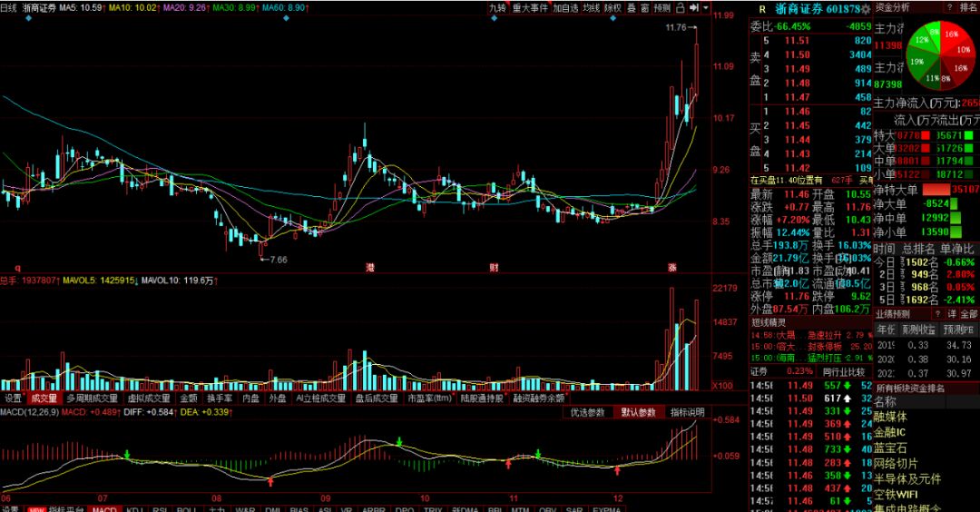Select the KDJ indicator tab

[134, 509]
